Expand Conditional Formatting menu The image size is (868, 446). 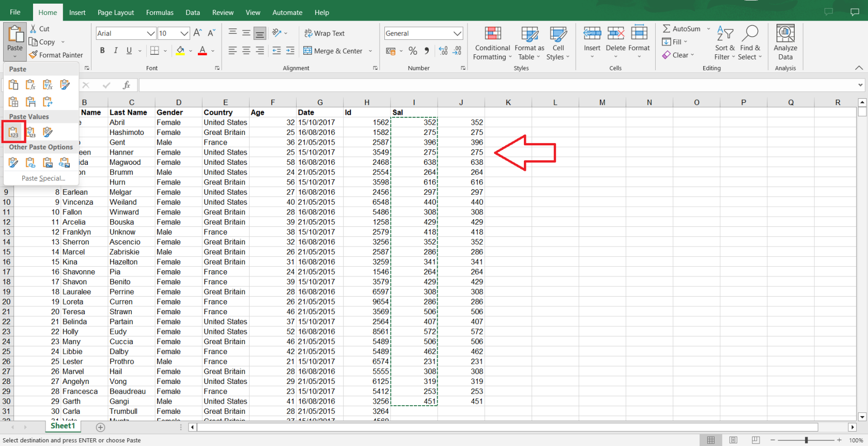click(493, 43)
